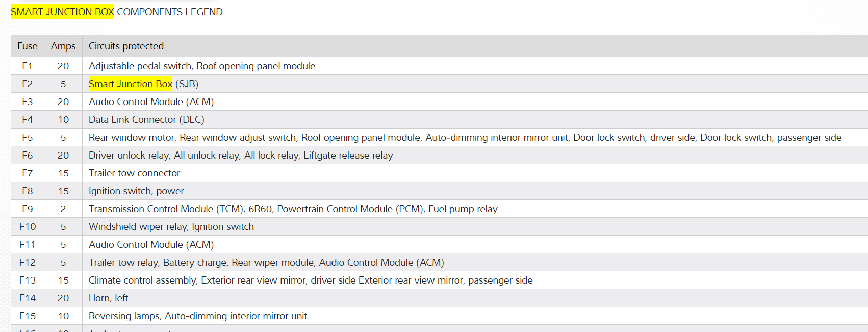This screenshot has width=868, height=332.
Task: Click 'Transmission Control Module (TCM)' row text
Action: [x=293, y=209]
